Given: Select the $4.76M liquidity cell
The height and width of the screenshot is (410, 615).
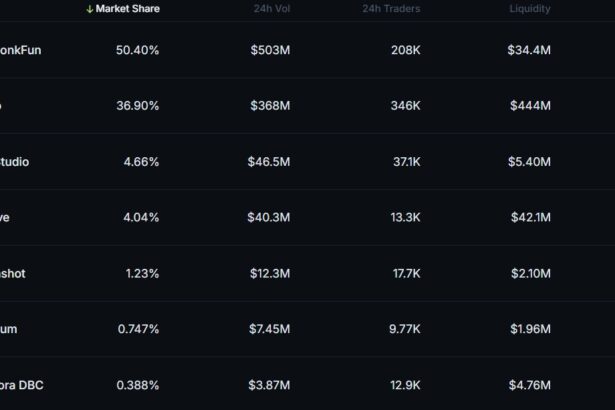Looking at the screenshot, I should click(528, 385).
